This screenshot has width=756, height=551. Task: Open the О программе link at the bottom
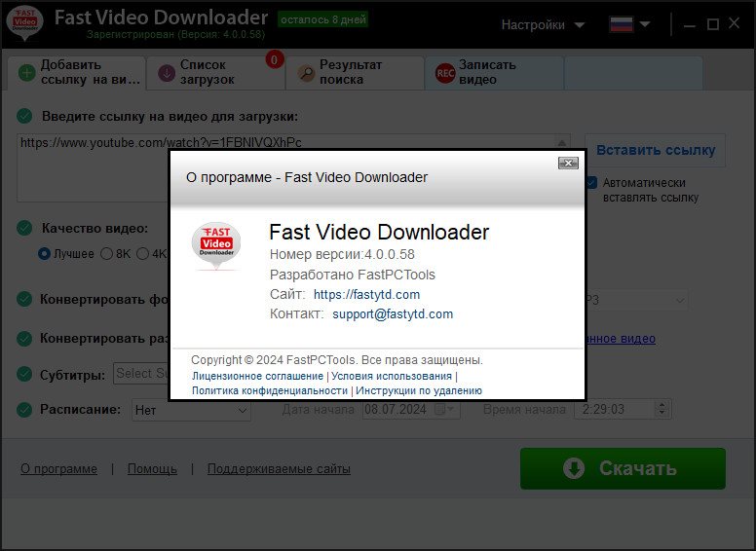pos(58,468)
